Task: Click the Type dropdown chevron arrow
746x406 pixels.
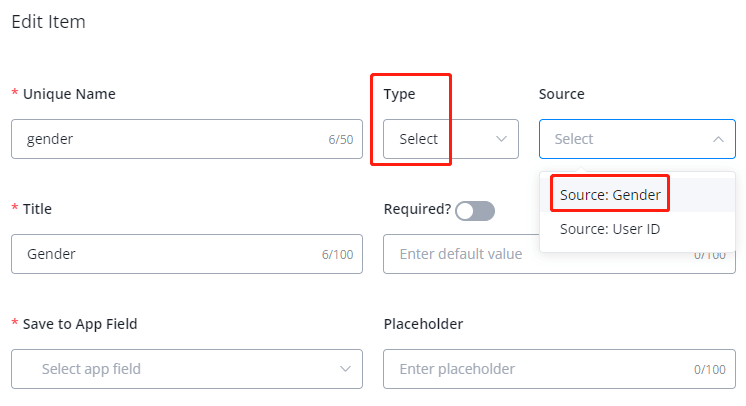Action: click(502, 139)
